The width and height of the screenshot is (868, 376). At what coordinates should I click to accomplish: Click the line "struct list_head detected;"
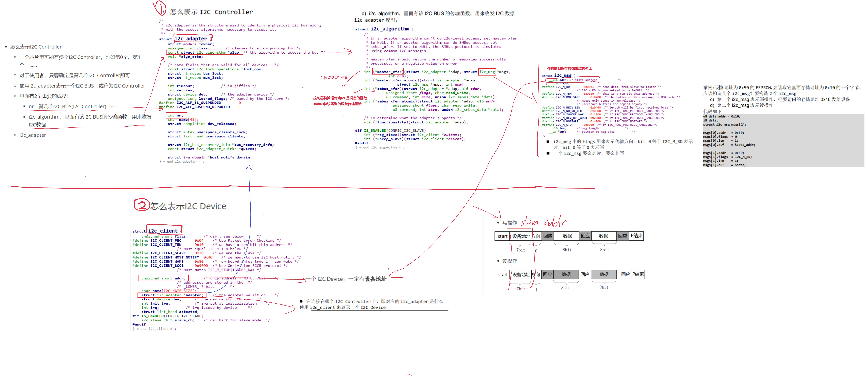(x=170, y=312)
